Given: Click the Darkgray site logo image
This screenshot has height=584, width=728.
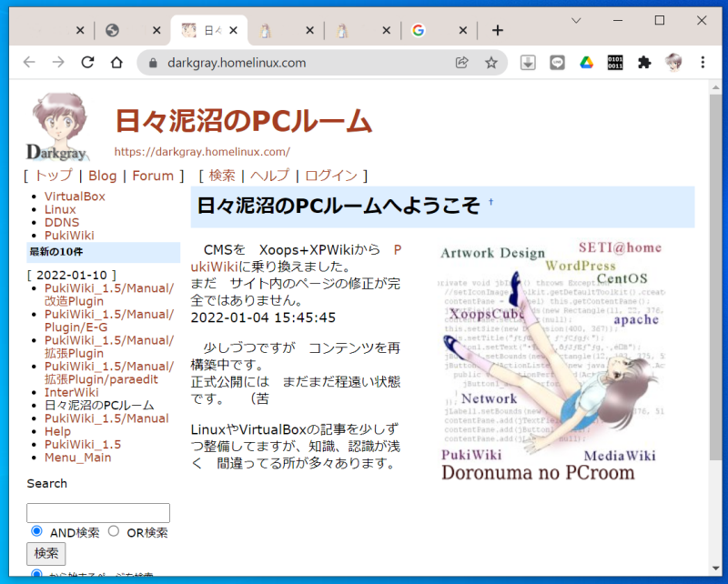Looking at the screenshot, I should coord(57,126).
